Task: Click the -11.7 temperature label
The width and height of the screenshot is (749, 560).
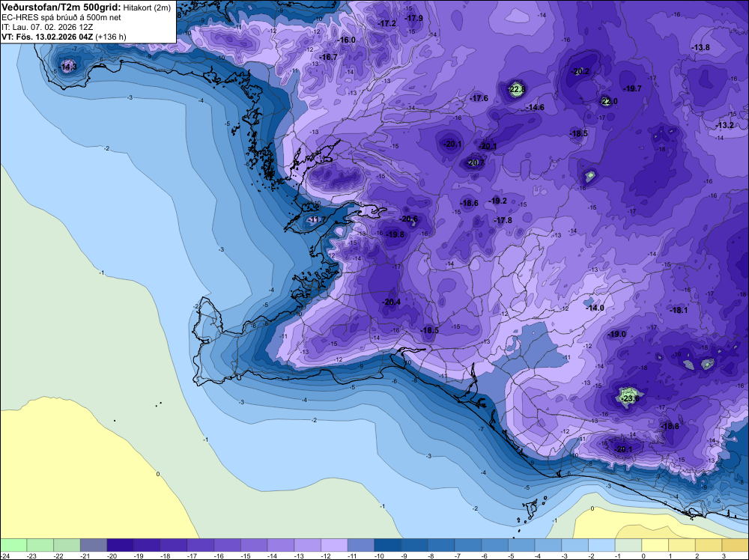Action: pyautogui.click(x=316, y=219)
